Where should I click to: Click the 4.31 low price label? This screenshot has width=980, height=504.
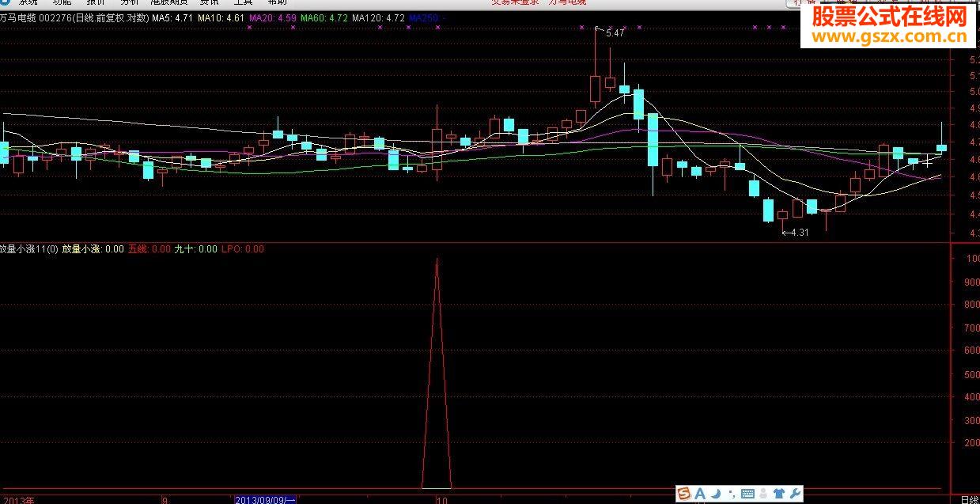click(799, 233)
